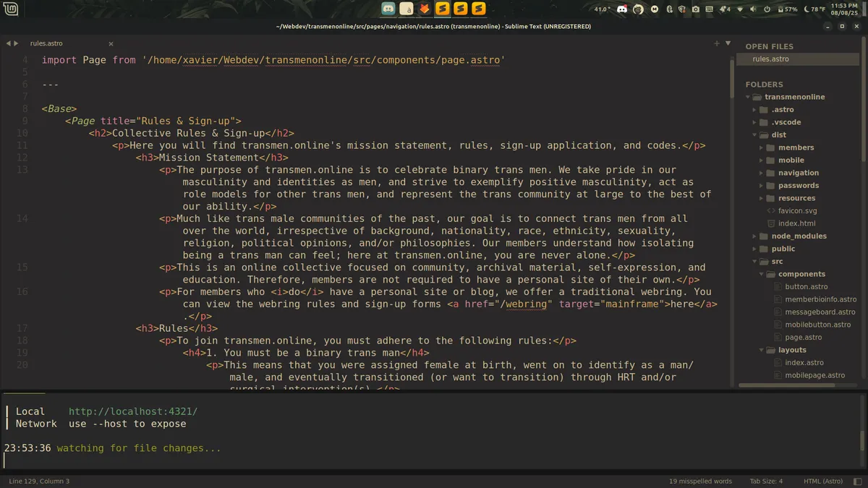
Task: Expand the .astro folder arrow
Action: [x=755, y=110]
